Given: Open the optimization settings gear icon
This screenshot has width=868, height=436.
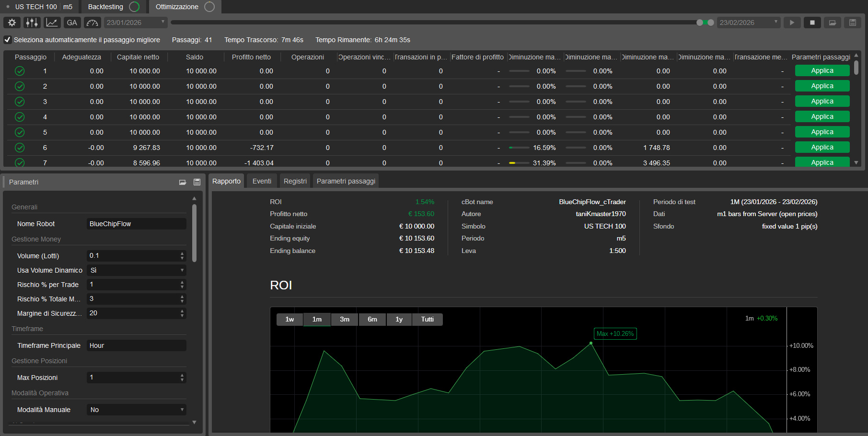Looking at the screenshot, I should (12, 22).
